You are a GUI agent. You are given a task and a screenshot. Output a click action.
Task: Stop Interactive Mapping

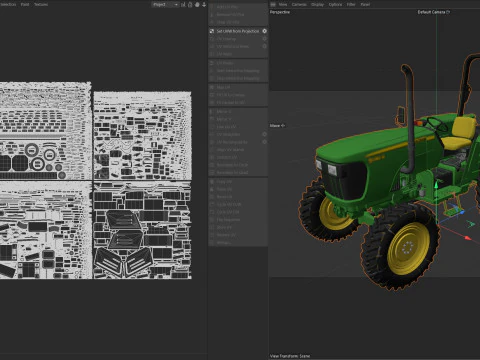point(238,78)
